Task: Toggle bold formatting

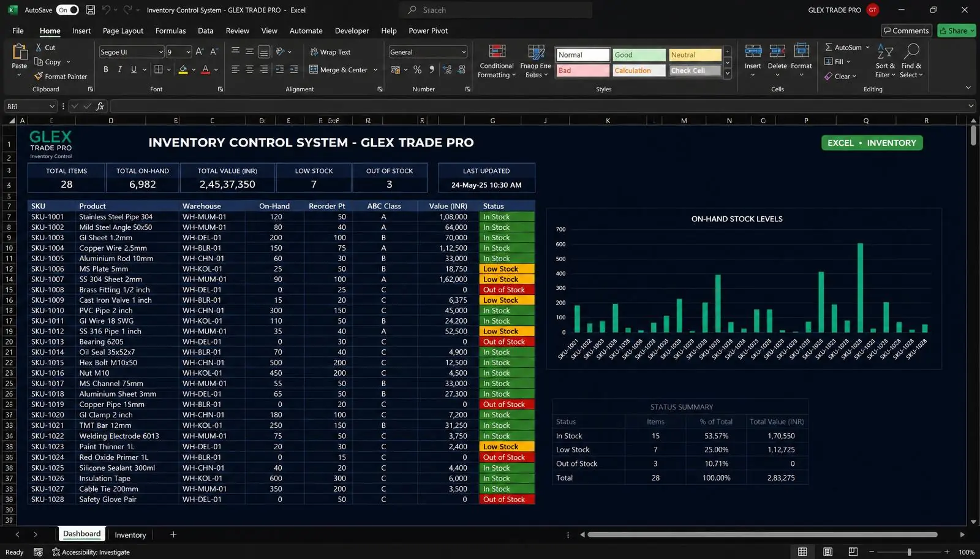Action: pos(106,69)
